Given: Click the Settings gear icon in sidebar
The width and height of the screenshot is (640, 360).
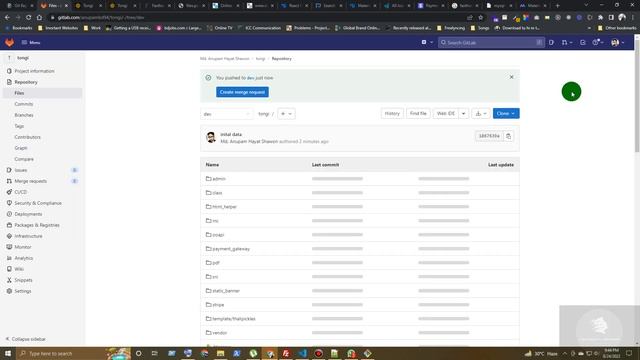Looking at the screenshot, I should click(9, 291).
